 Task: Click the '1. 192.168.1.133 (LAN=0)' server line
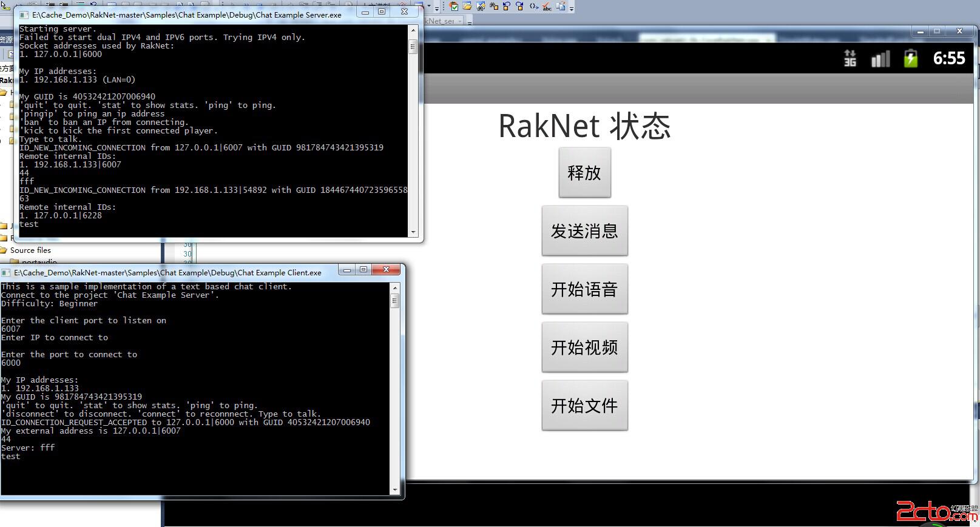coord(78,79)
